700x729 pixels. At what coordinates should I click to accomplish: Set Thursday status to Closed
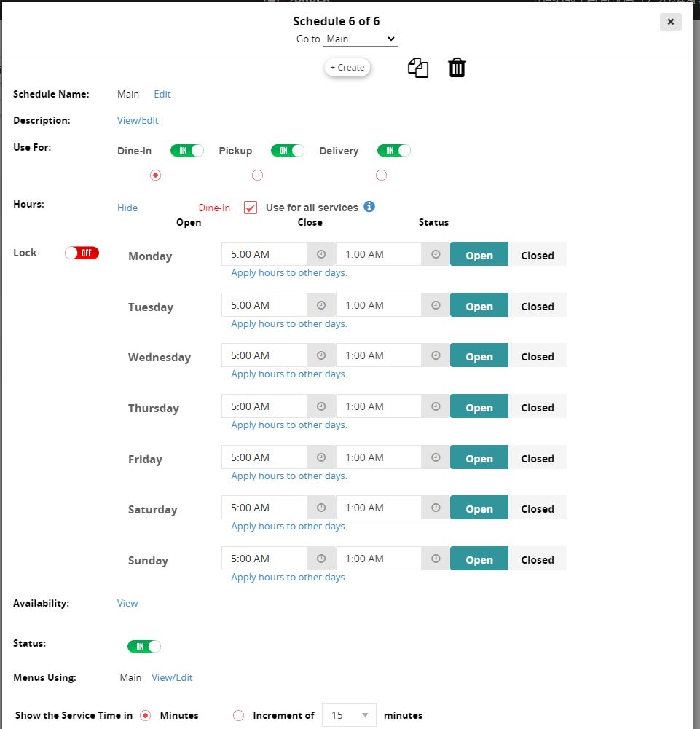[538, 408]
